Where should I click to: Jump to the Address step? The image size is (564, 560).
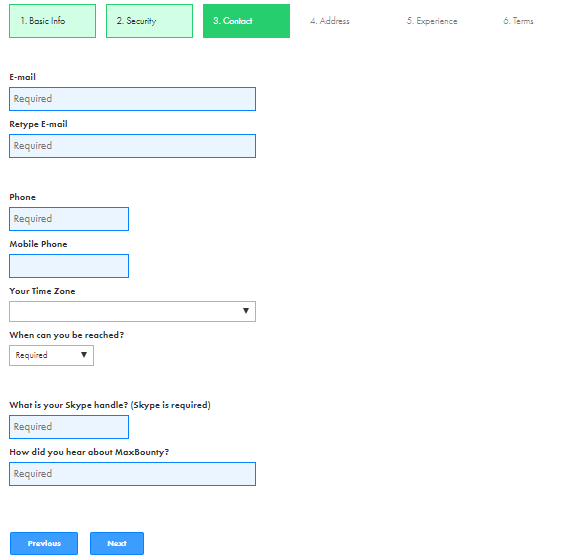(x=329, y=21)
